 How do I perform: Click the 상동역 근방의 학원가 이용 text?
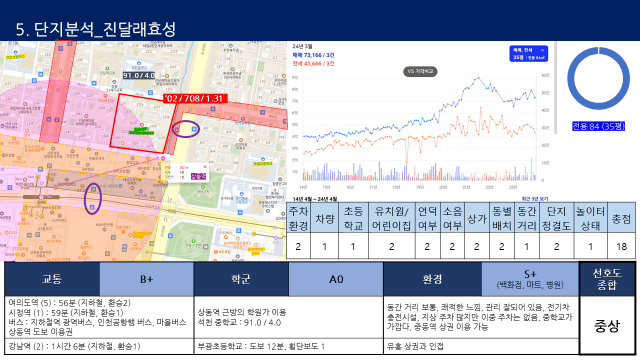(x=242, y=312)
